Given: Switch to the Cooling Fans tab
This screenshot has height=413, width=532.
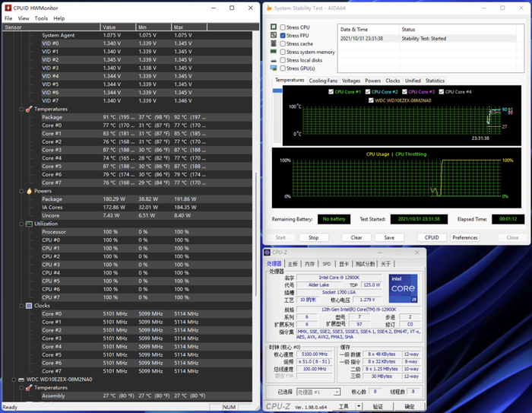Looking at the screenshot, I should (323, 81).
